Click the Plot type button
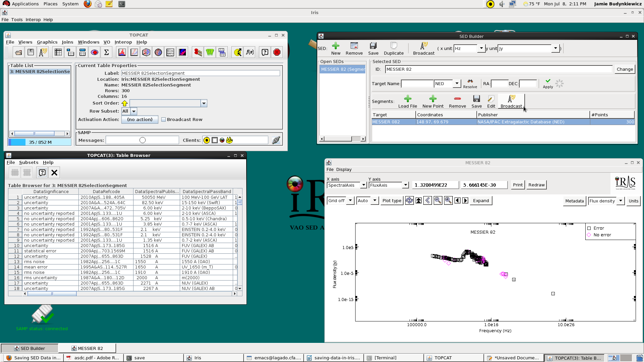The width and height of the screenshot is (644, 362). 392,201
